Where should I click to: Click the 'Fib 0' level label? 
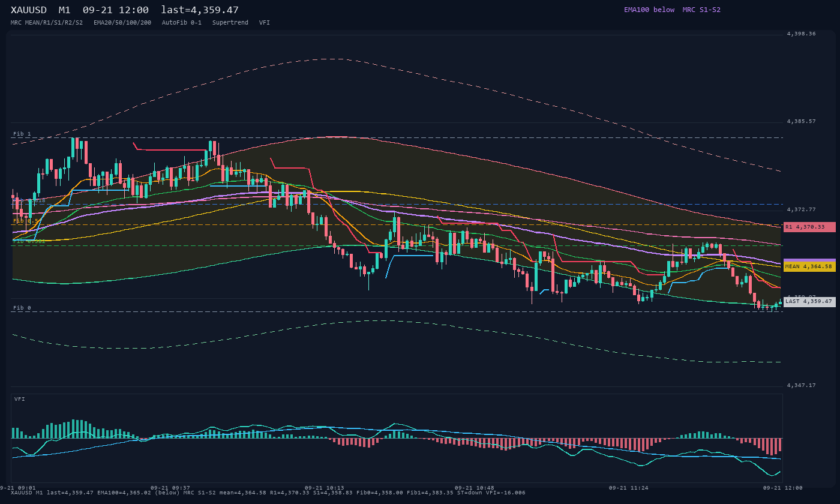click(22, 308)
